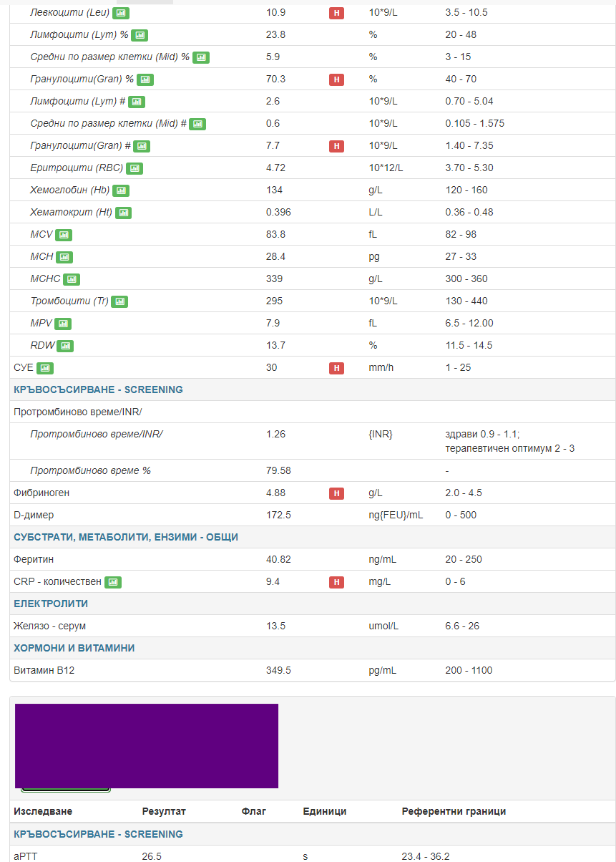This screenshot has width=616, height=862.
Task: Click the ЕЛЕКТРОЛИТИ section heading
Action: (x=51, y=604)
